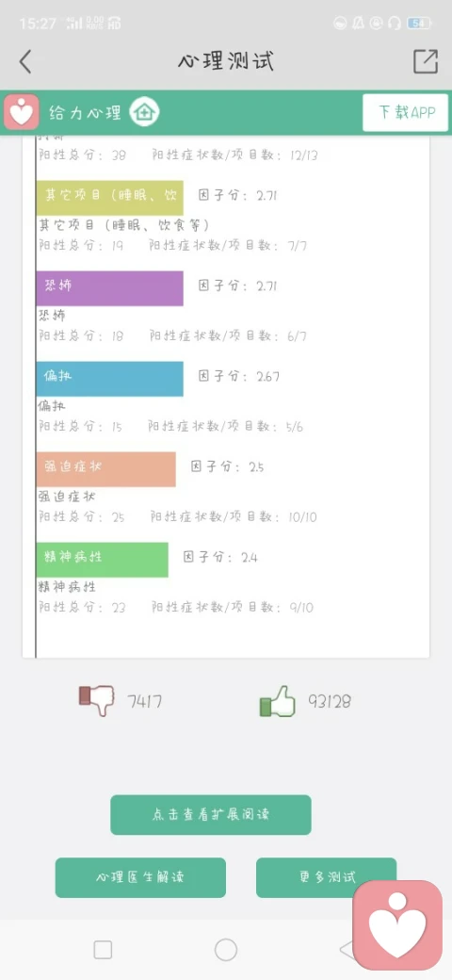Select the green 精神病性 bar
This screenshot has height=980, width=452.
[103, 560]
